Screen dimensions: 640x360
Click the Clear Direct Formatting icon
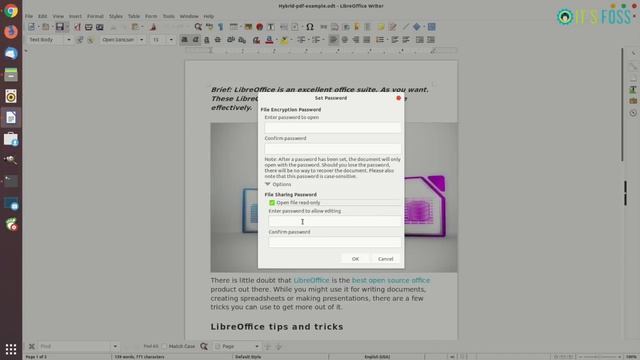(x=256, y=40)
